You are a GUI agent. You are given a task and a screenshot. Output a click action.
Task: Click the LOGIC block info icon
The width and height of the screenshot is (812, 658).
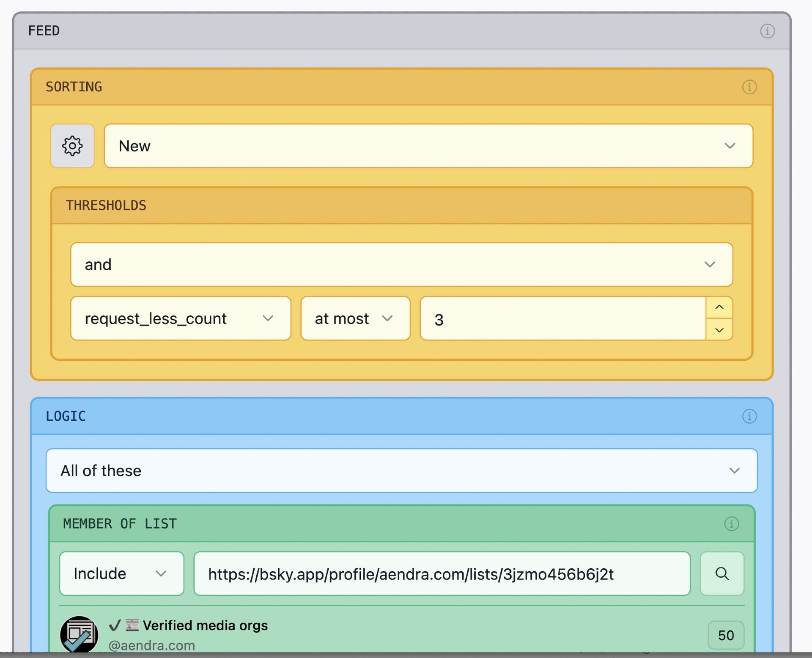click(x=749, y=417)
